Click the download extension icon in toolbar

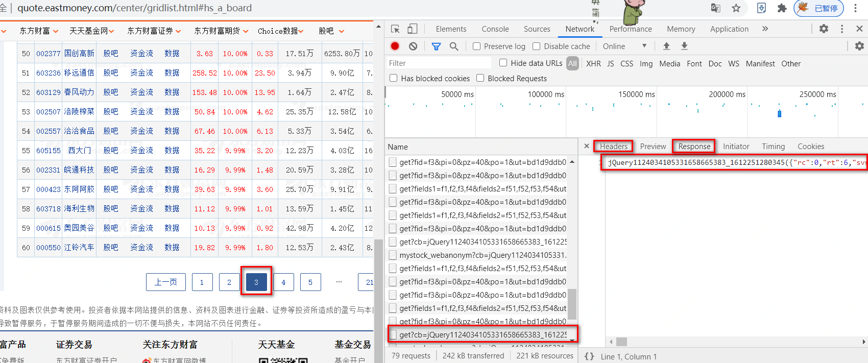(761, 8)
